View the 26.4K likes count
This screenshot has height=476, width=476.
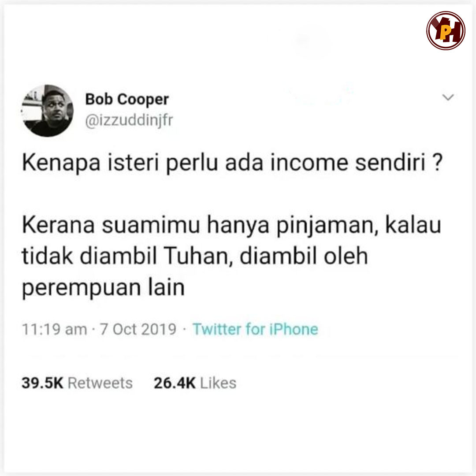(175, 383)
